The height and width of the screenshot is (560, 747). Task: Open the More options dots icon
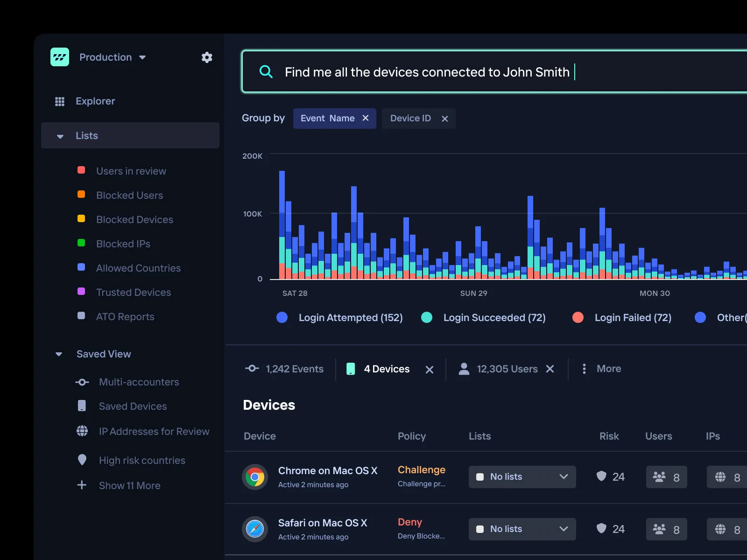[x=584, y=369]
